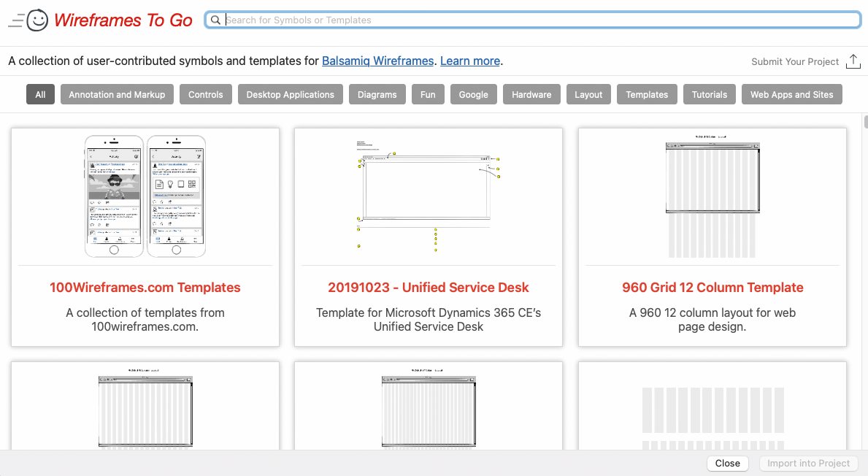868x476 pixels.
Task: Click into the Search for Symbols or Templates field
Action: click(x=532, y=20)
